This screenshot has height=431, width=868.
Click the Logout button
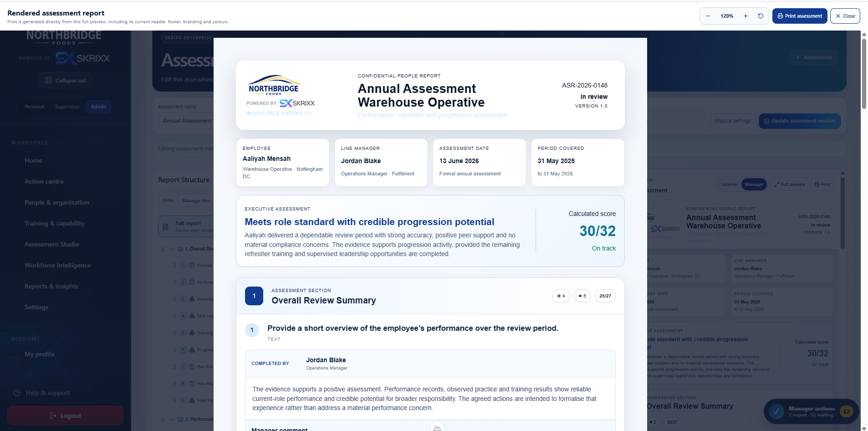point(65,416)
